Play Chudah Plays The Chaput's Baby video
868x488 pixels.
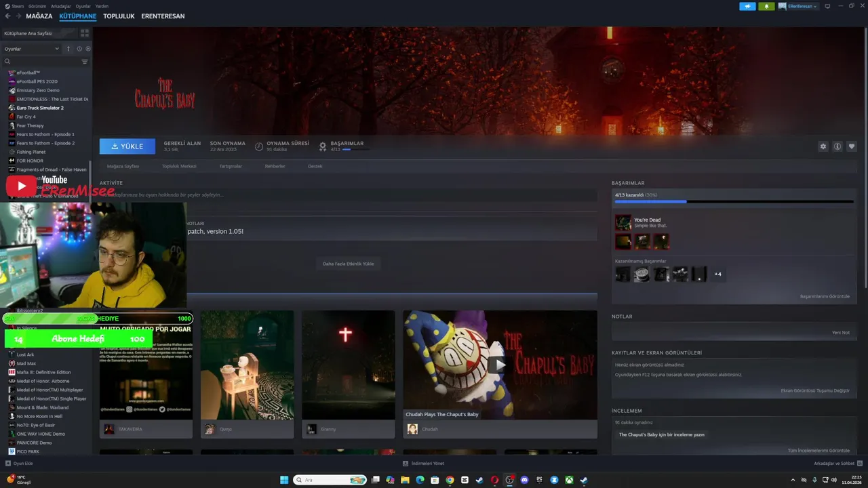click(500, 365)
